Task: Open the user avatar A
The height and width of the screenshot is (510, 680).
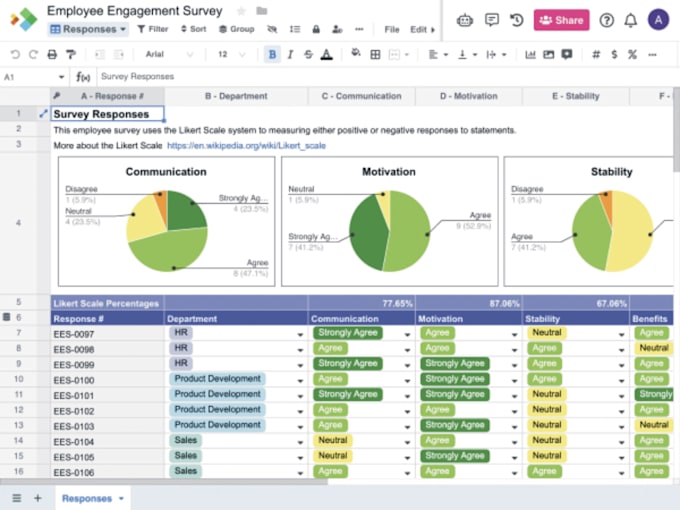Action: point(658,20)
